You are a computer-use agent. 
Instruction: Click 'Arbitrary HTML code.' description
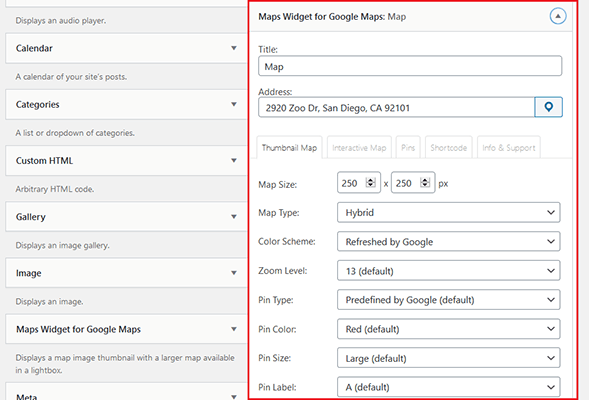(54, 189)
